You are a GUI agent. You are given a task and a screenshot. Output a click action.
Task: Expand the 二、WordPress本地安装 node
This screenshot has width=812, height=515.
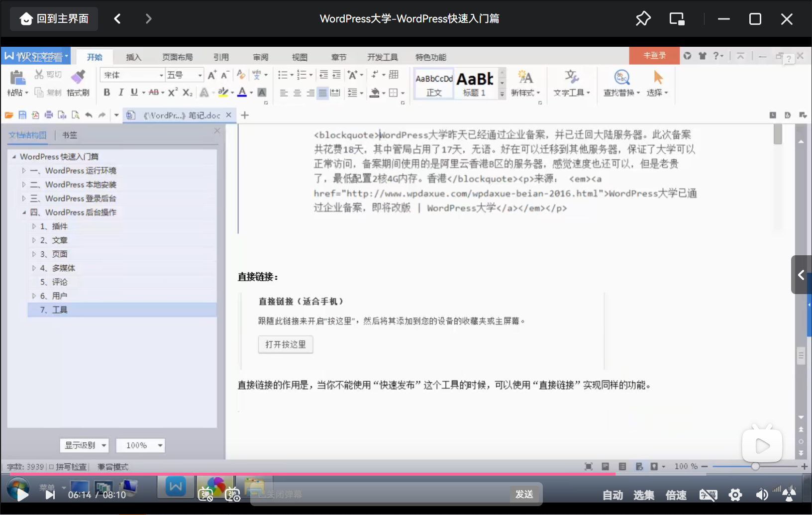coord(24,185)
